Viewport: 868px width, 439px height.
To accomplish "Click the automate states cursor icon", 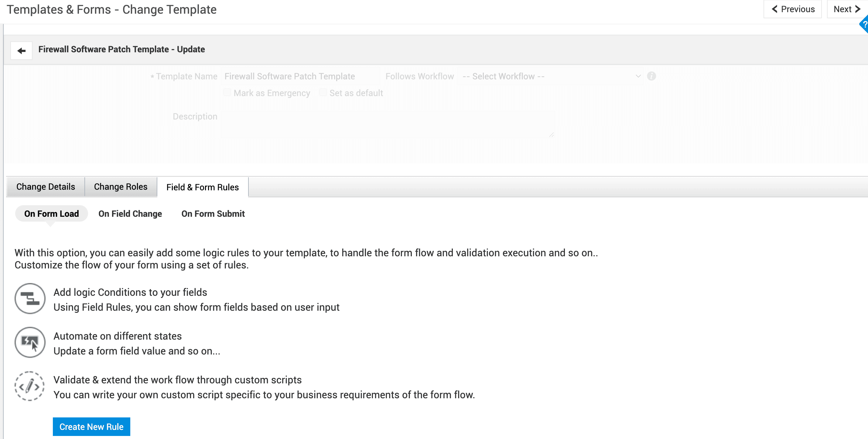I will pyautogui.click(x=30, y=342).
